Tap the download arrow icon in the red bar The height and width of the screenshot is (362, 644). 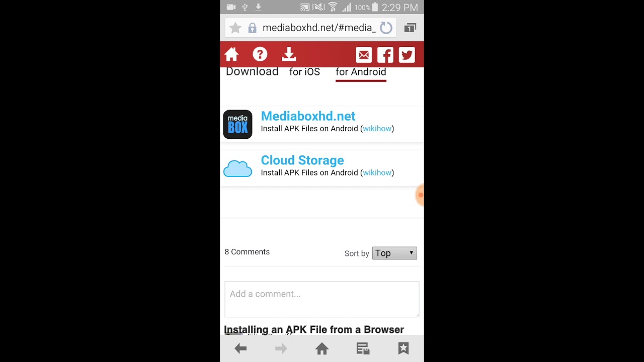pos(289,54)
